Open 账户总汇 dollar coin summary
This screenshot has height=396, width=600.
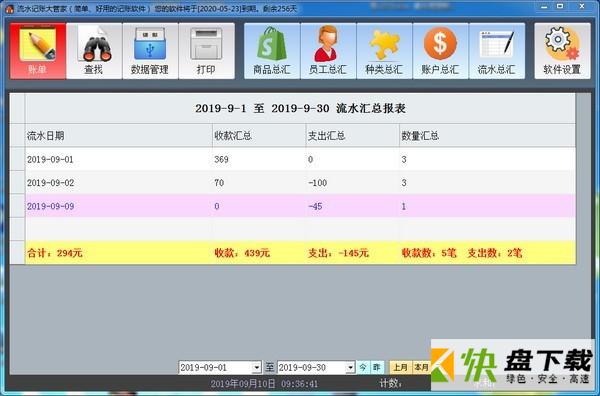click(x=440, y=51)
